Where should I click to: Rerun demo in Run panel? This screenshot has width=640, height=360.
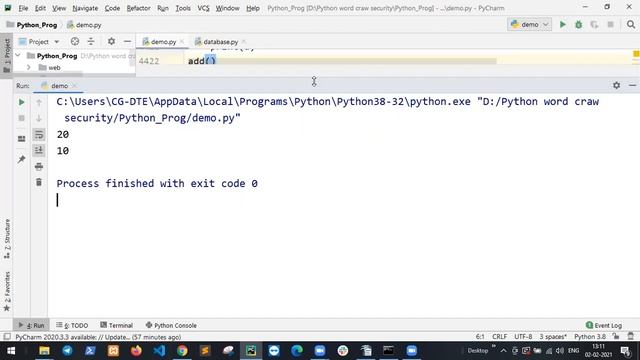pos(22,102)
